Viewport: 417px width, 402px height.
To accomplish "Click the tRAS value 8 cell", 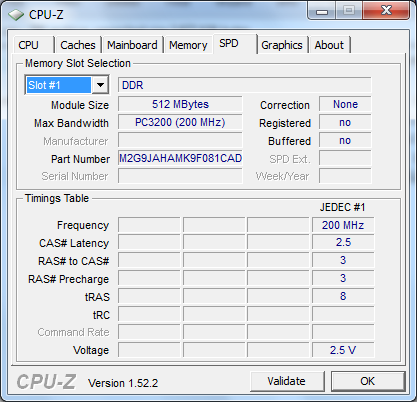I will 343,296.
